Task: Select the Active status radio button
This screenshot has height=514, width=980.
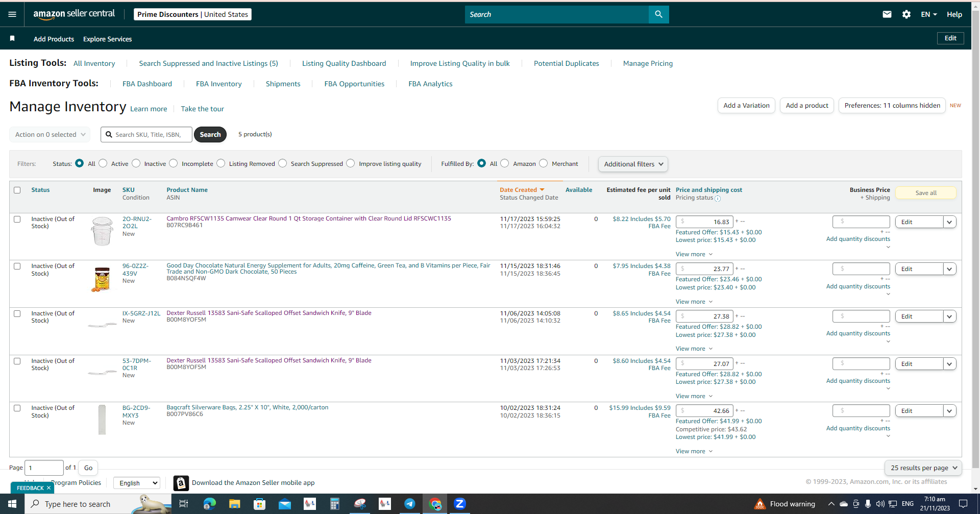Action: (x=103, y=163)
